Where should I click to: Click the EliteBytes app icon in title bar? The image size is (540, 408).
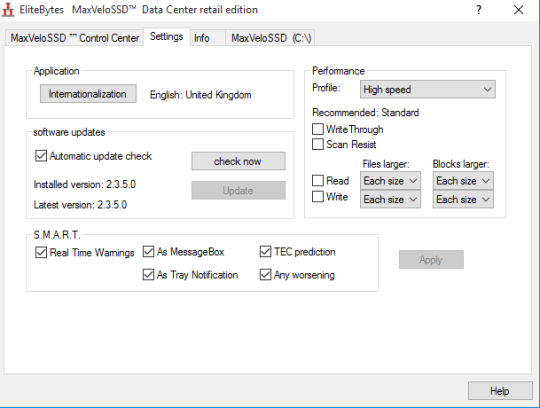pyautogui.click(x=8, y=10)
